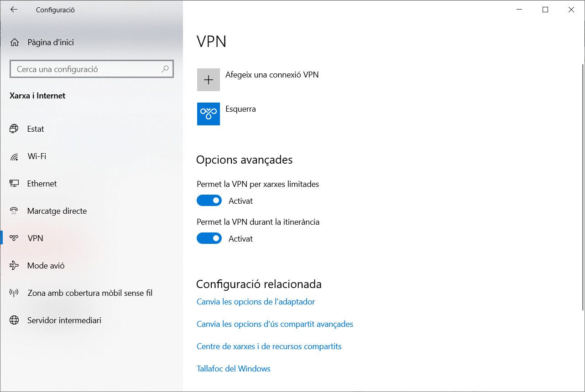Turn off VPN durant la itinerància

pos(209,238)
